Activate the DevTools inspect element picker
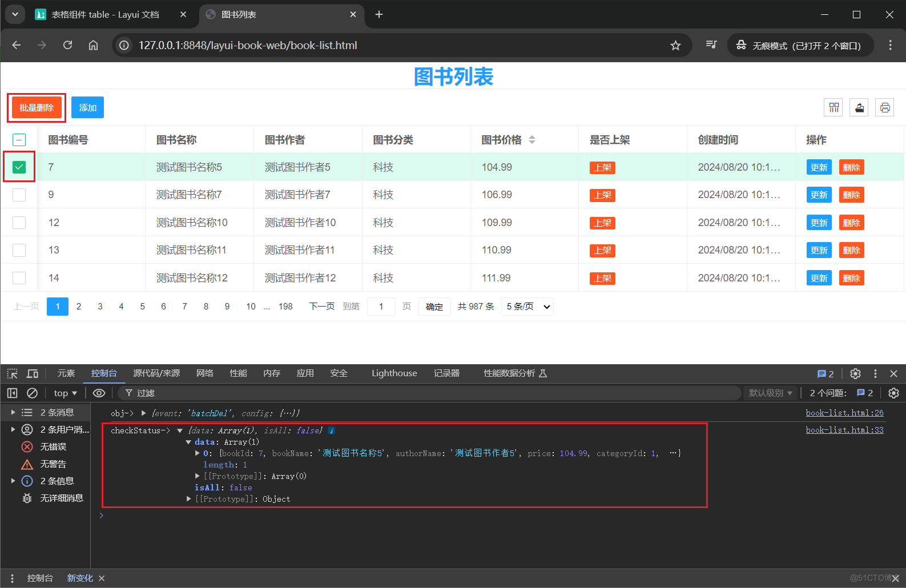906x588 pixels. [13, 373]
